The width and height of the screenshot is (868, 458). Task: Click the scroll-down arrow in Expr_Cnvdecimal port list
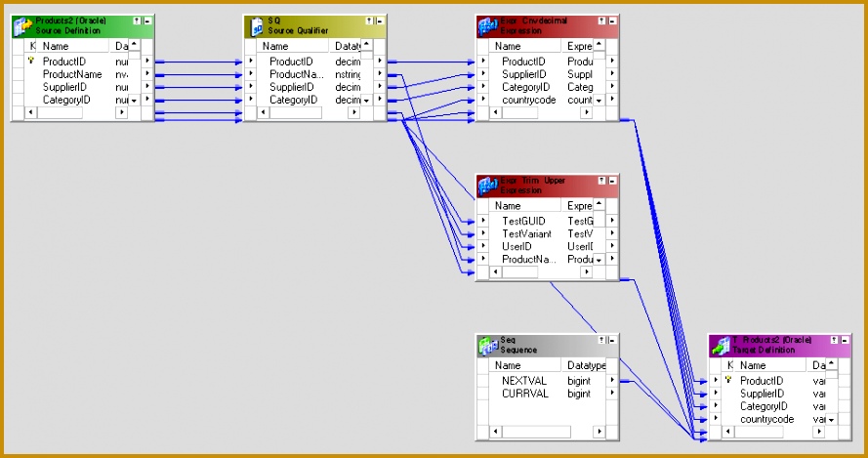click(599, 101)
